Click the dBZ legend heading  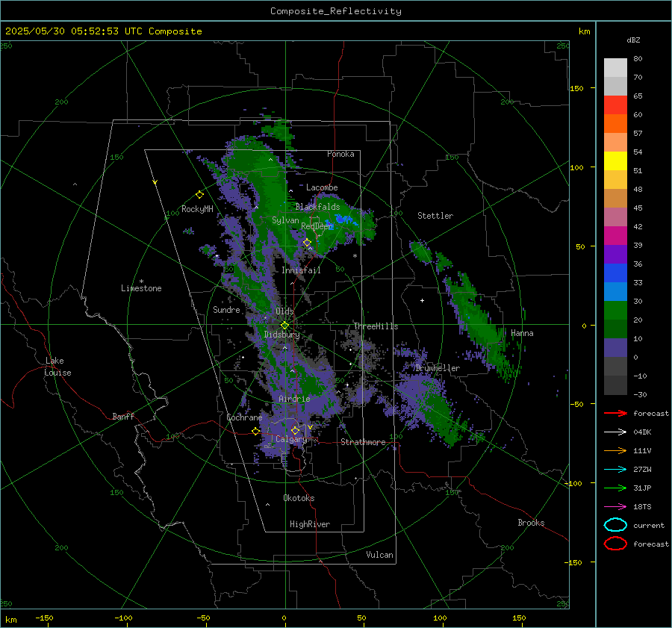pyautogui.click(x=633, y=40)
